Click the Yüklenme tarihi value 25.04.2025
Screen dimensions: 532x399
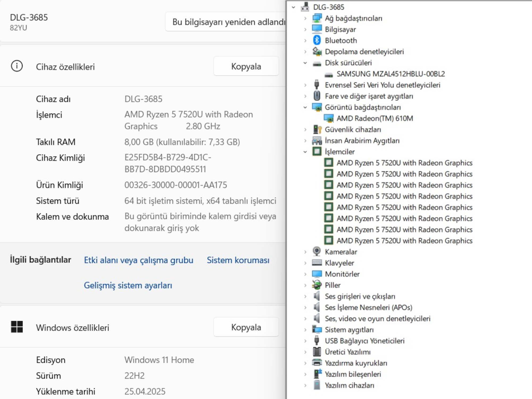[145, 391]
